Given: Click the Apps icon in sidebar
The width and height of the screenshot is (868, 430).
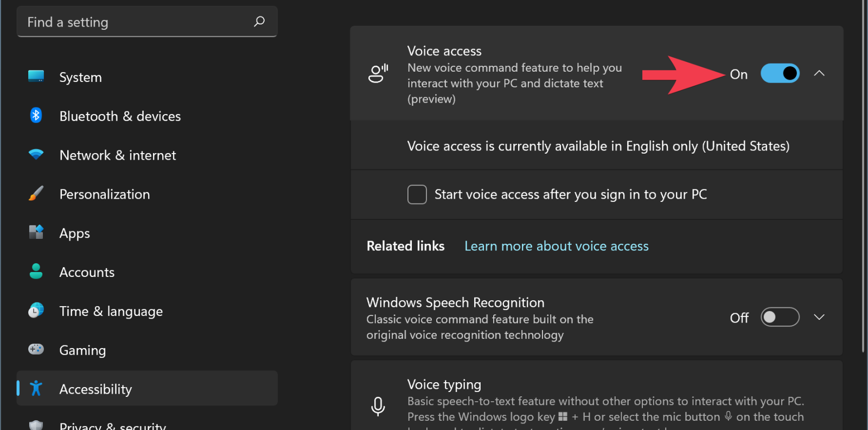Looking at the screenshot, I should [x=36, y=232].
